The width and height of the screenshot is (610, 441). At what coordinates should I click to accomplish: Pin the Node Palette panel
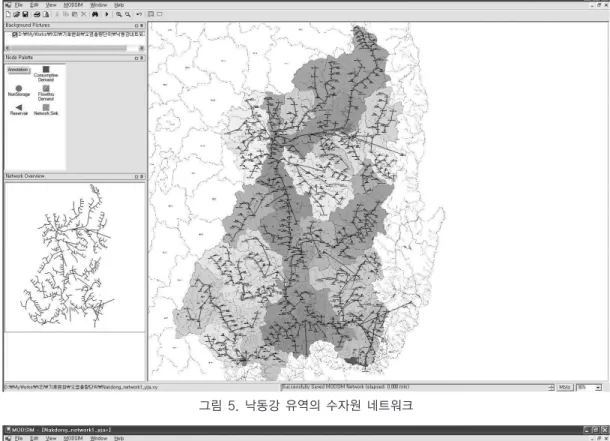(142, 58)
